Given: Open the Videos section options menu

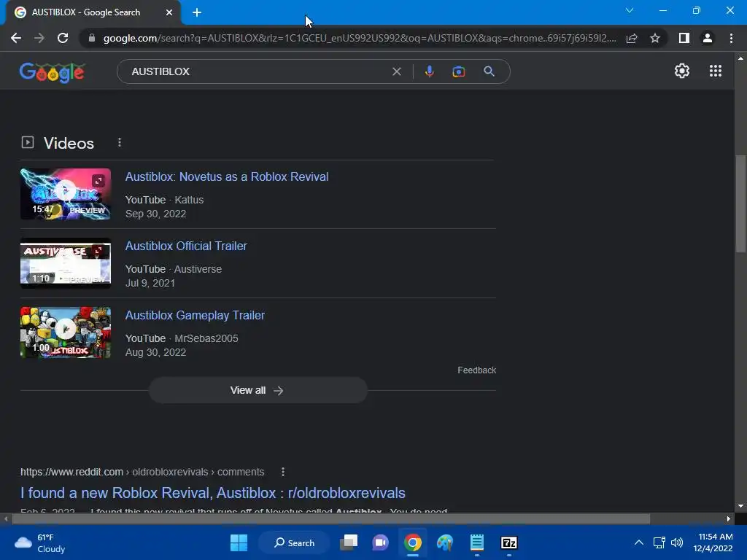Looking at the screenshot, I should pos(120,142).
